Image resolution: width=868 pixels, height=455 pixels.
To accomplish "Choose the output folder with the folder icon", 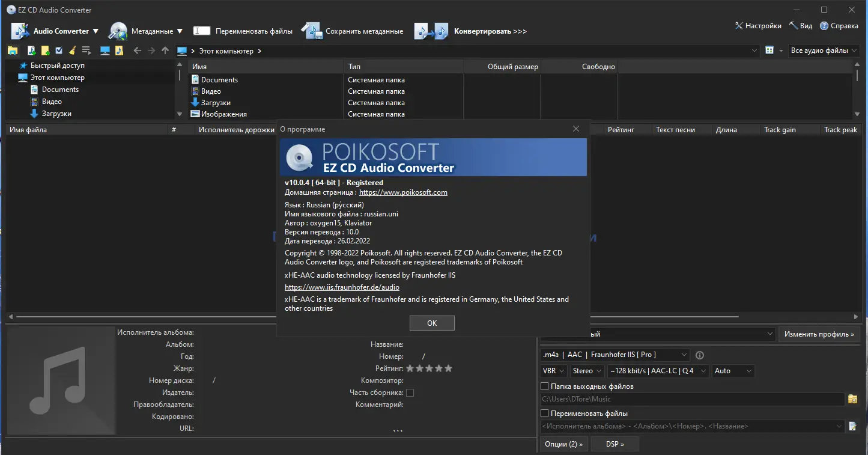I will (x=853, y=399).
